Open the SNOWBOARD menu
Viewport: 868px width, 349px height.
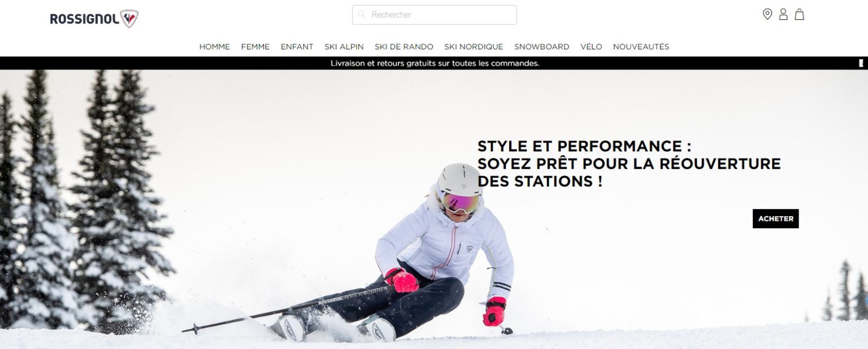[542, 47]
